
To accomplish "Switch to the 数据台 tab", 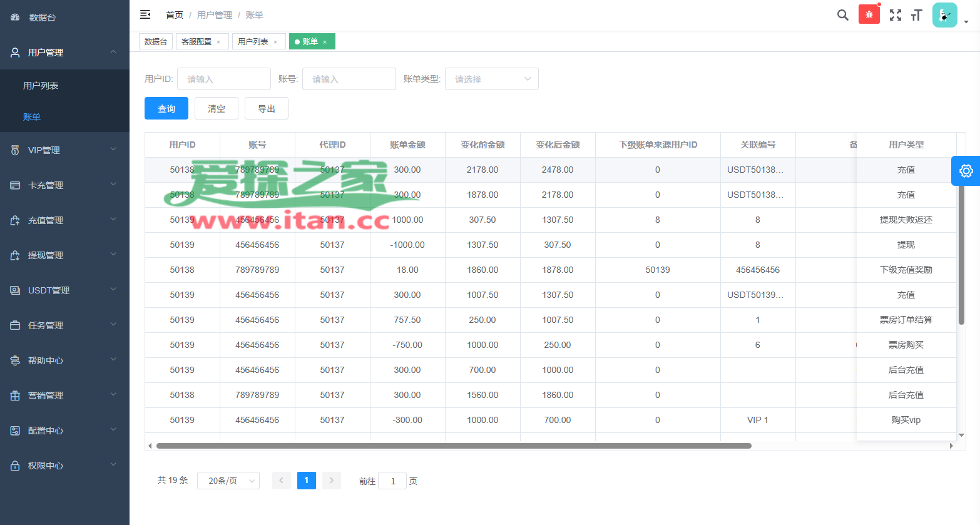I will tap(155, 42).
